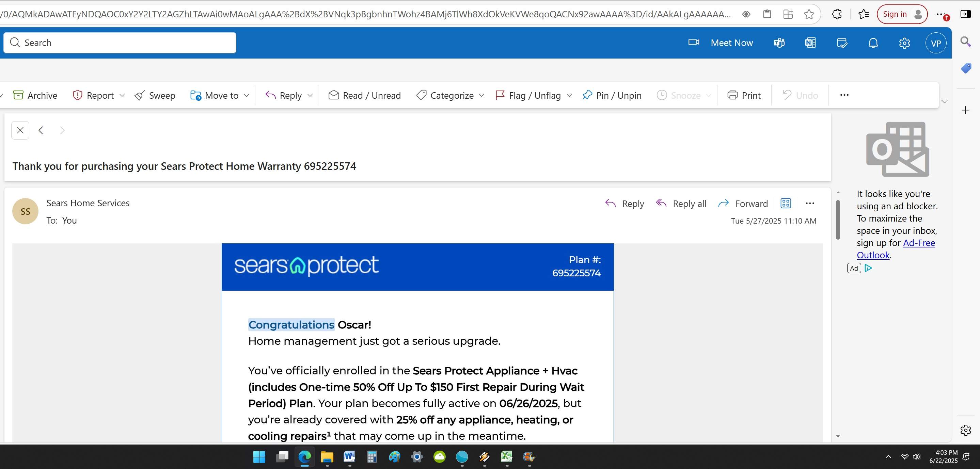This screenshot has width=980, height=469.
Task: Click the Report shield button
Action: (93, 95)
